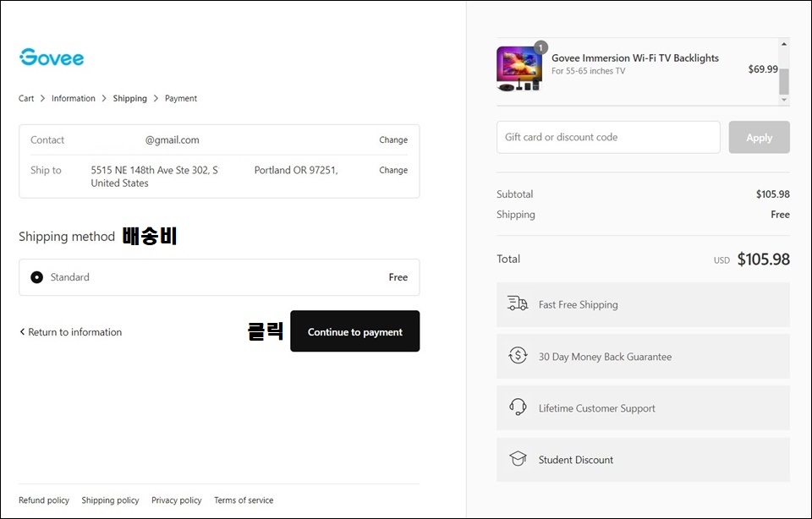The image size is (812, 519).
Task: Click the 30 Day Money Back Guarantee text
Action: (x=605, y=357)
